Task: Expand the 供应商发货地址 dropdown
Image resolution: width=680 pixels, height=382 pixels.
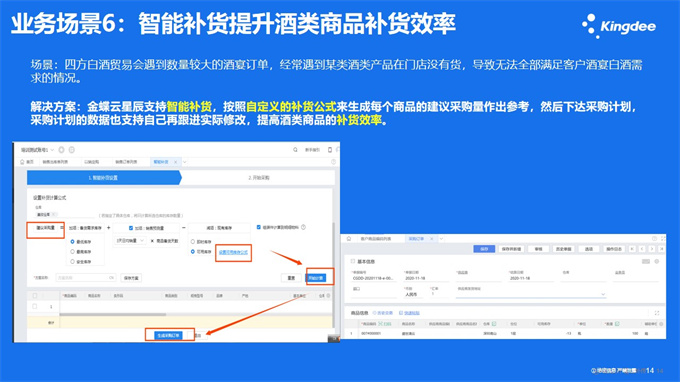Action: coord(603,294)
